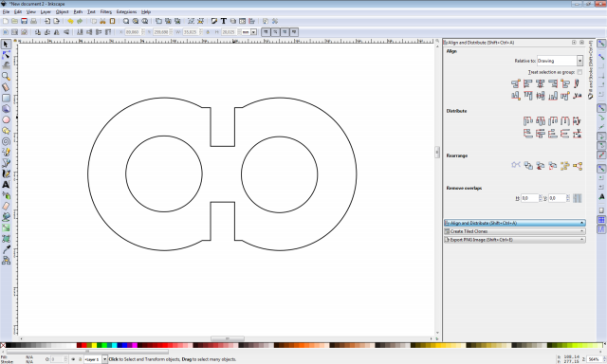Select the Zoom magnifier tool
The image size is (607, 364).
point(6,76)
